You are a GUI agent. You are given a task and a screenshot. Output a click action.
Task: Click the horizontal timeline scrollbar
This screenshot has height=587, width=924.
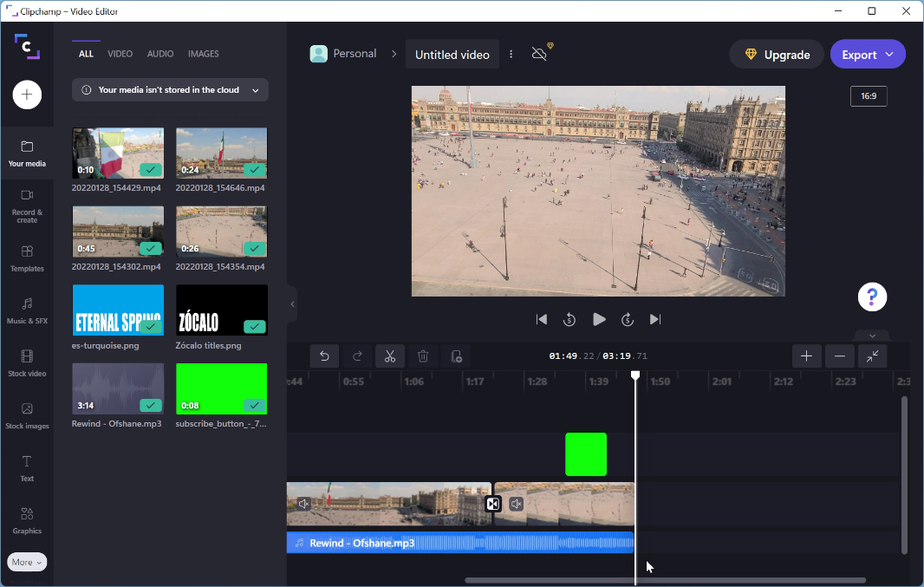(665, 580)
